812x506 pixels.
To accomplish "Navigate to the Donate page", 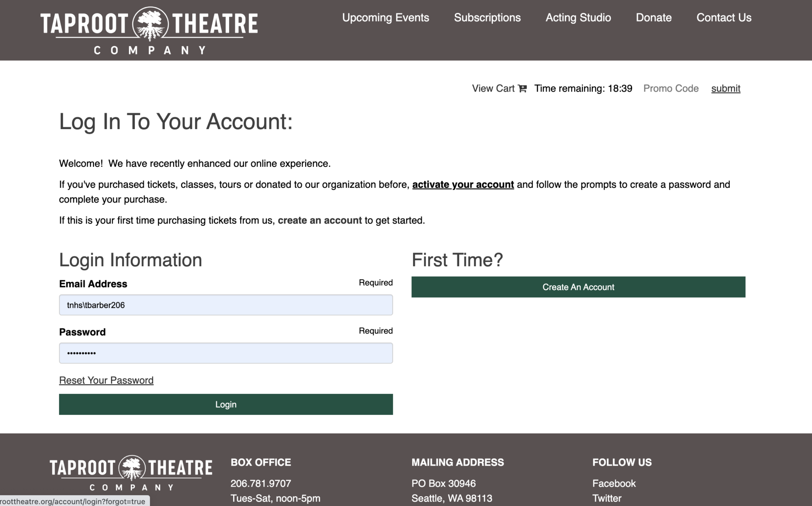I will pos(653,17).
